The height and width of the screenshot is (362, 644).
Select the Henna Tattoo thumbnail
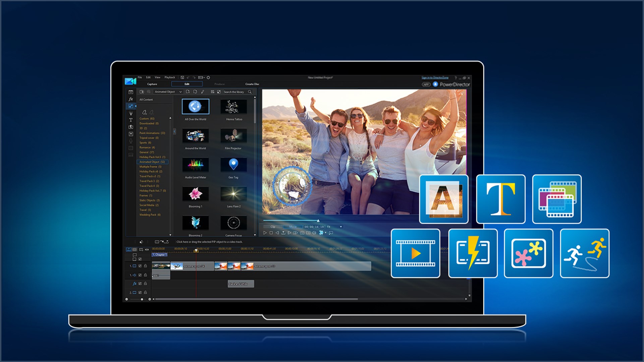[x=234, y=107]
